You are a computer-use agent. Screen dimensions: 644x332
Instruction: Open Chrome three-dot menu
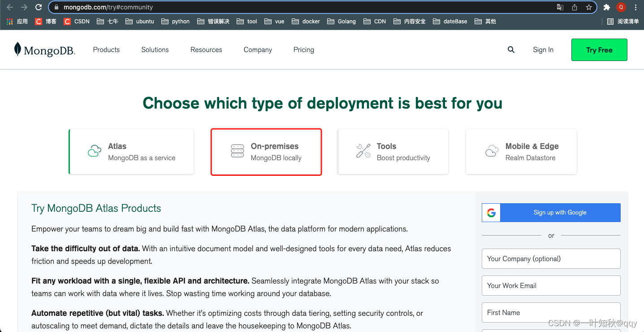tap(635, 7)
